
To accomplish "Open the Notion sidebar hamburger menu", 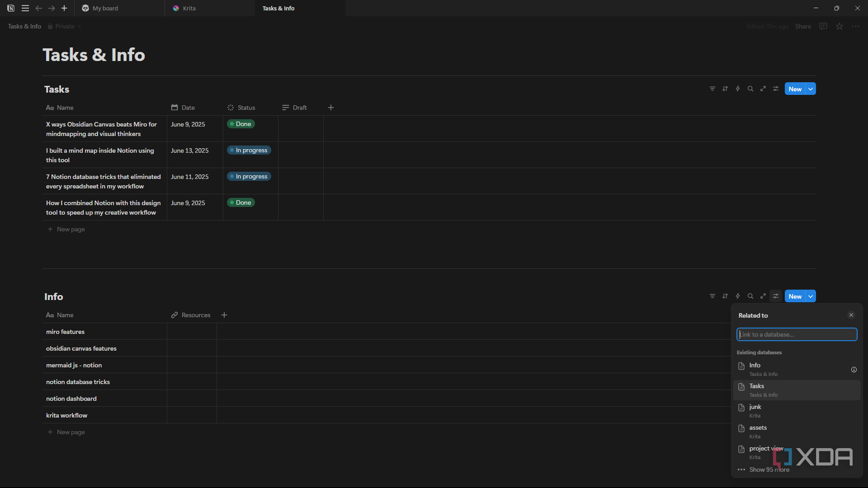I will pyautogui.click(x=25, y=8).
